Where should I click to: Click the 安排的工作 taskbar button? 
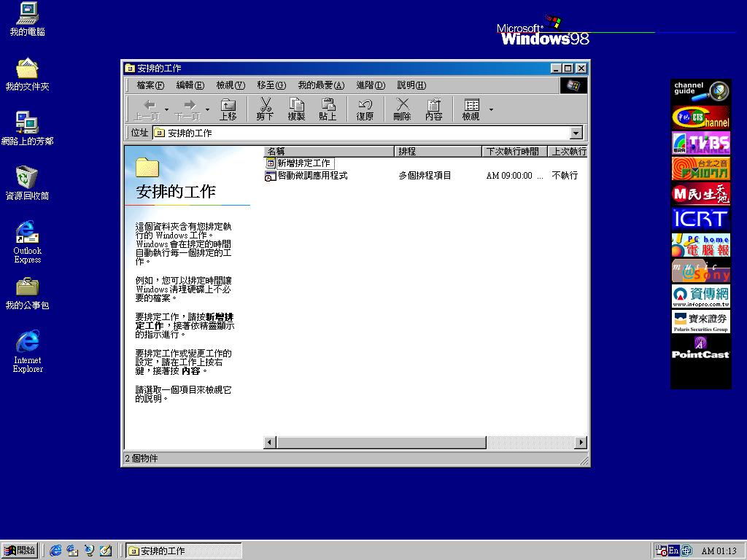coord(184,551)
